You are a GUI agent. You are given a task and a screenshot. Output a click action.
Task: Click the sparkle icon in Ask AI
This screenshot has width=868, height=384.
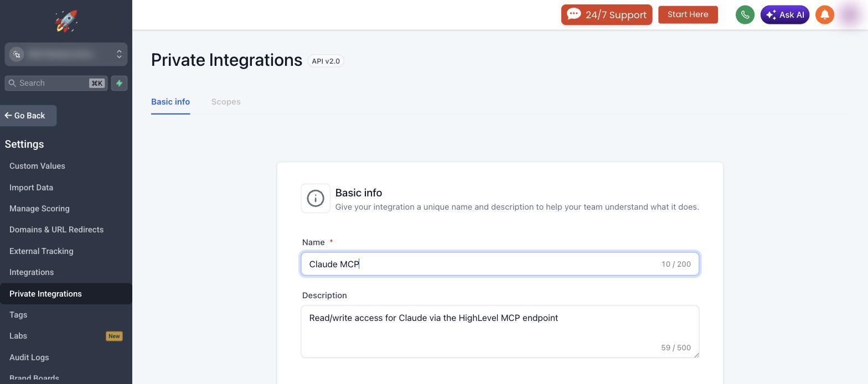[x=771, y=15]
